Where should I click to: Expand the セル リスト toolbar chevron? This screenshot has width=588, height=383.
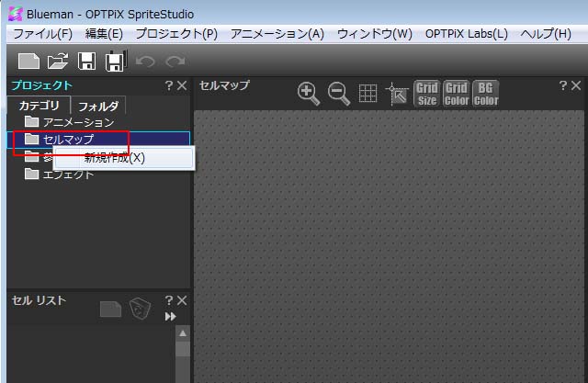pyautogui.click(x=171, y=317)
